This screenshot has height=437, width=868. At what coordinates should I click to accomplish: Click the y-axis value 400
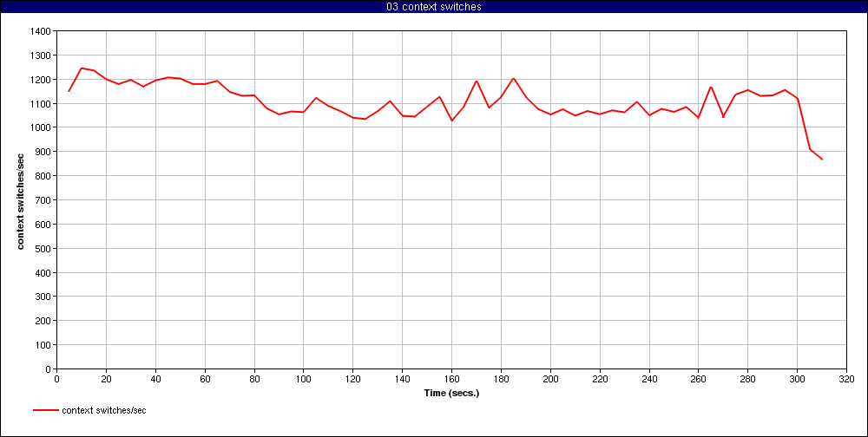click(43, 273)
